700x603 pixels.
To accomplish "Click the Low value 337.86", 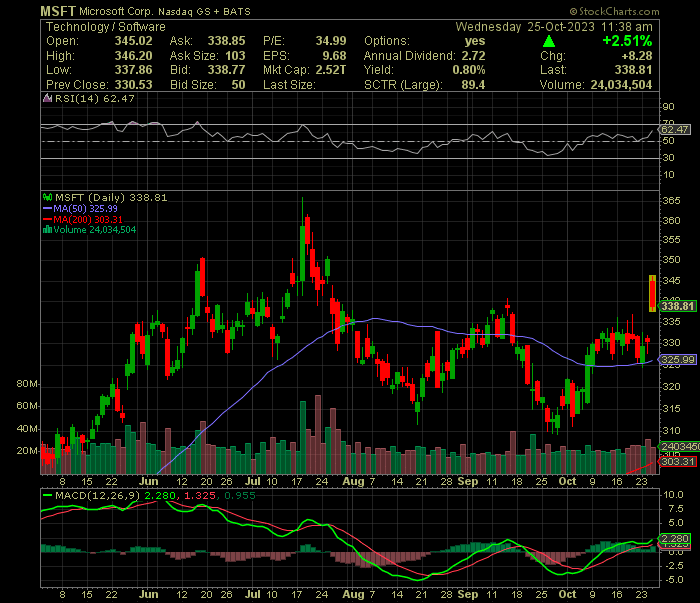I will 133,70.
